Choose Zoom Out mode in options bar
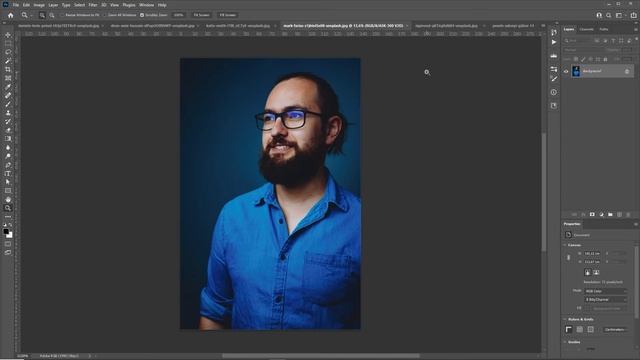Viewport: 640px width, 360px height. tap(52, 15)
